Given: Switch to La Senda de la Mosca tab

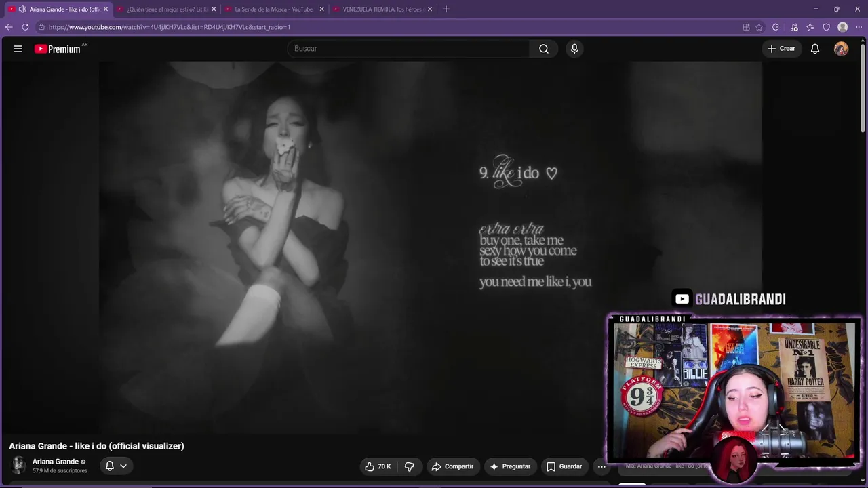Looking at the screenshot, I should click(x=274, y=9).
